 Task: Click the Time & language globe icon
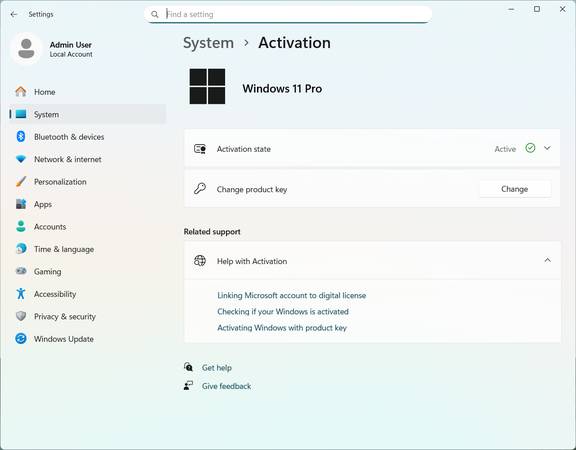[x=21, y=249]
